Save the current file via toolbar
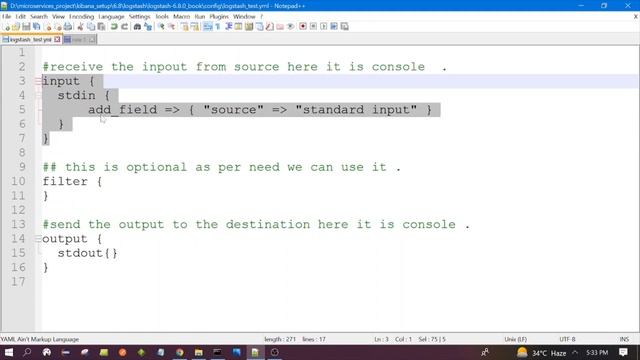The image size is (640, 360). 26,27
